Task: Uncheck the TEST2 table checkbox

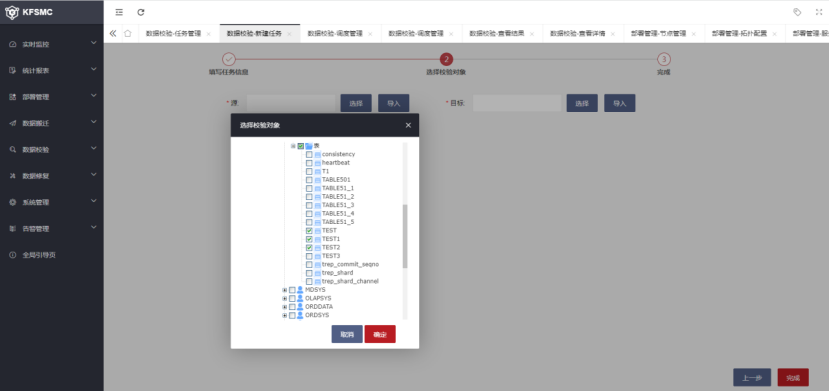Action: (309, 248)
